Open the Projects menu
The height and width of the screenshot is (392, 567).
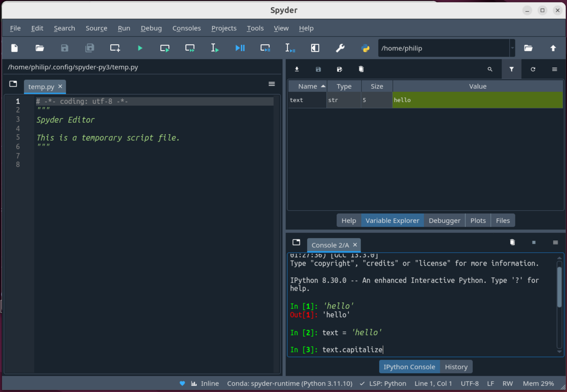tap(224, 28)
